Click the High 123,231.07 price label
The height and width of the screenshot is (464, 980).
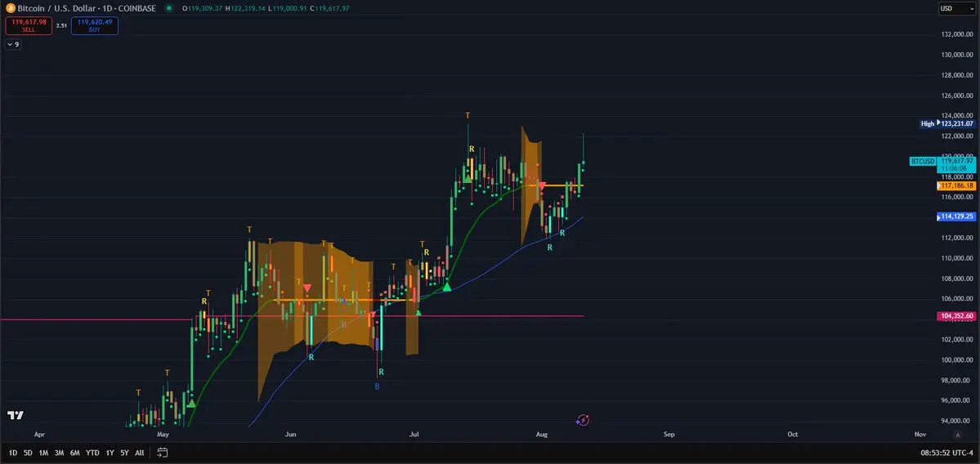946,123
